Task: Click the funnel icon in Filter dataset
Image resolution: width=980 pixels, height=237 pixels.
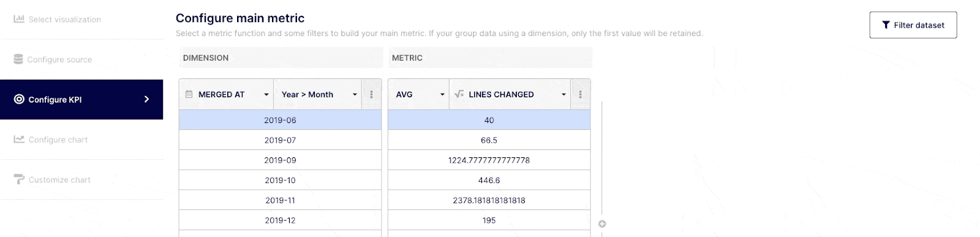Action: pos(886,25)
